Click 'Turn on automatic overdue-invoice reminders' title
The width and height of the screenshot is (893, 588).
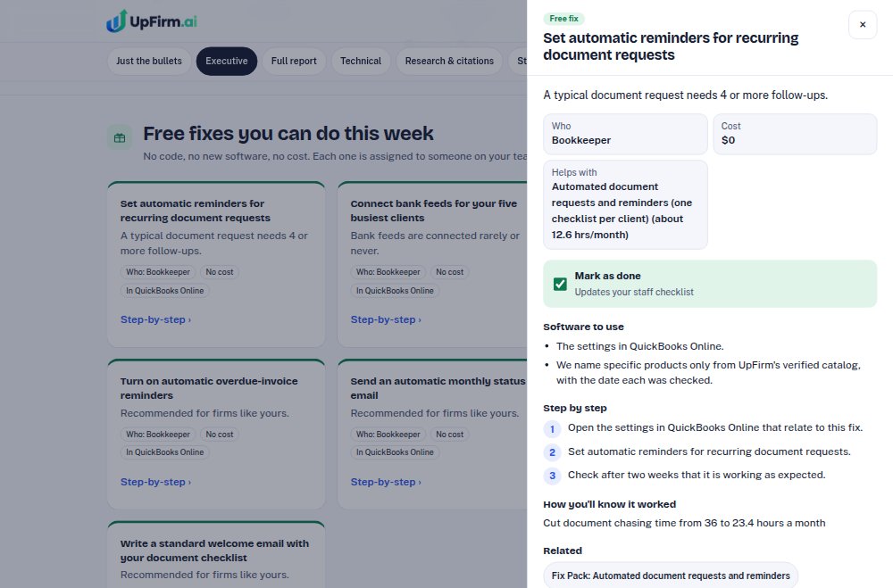click(x=209, y=388)
